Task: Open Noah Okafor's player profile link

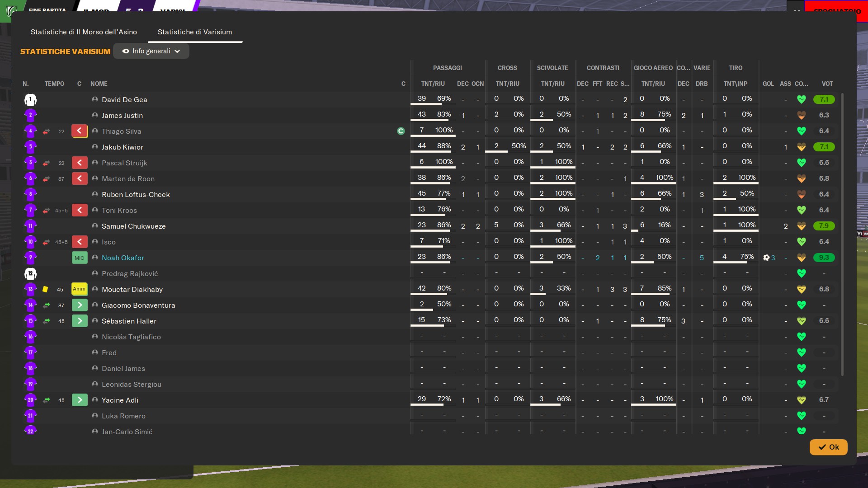Action: pos(123,258)
